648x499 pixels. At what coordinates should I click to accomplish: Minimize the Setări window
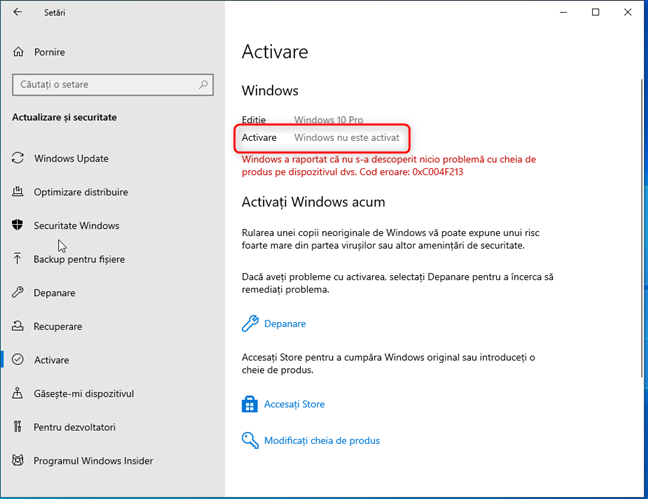tap(563, 12)
